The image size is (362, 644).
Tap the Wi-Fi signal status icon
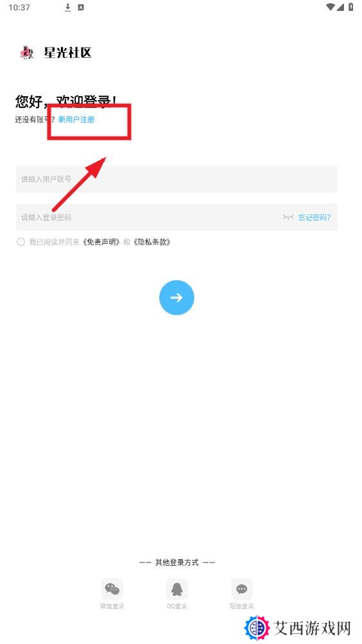[x=331, y=7]
